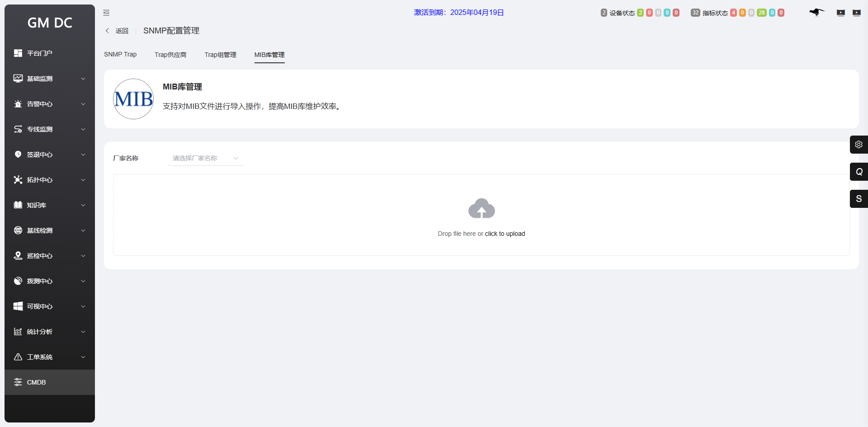Click the 设备状态 label in header
The image size is (868, 427).
tap(622, 13)
